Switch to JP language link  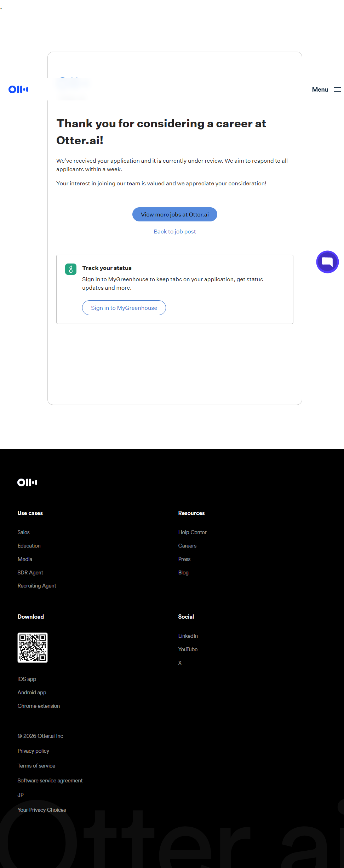[x=21, y=795]
